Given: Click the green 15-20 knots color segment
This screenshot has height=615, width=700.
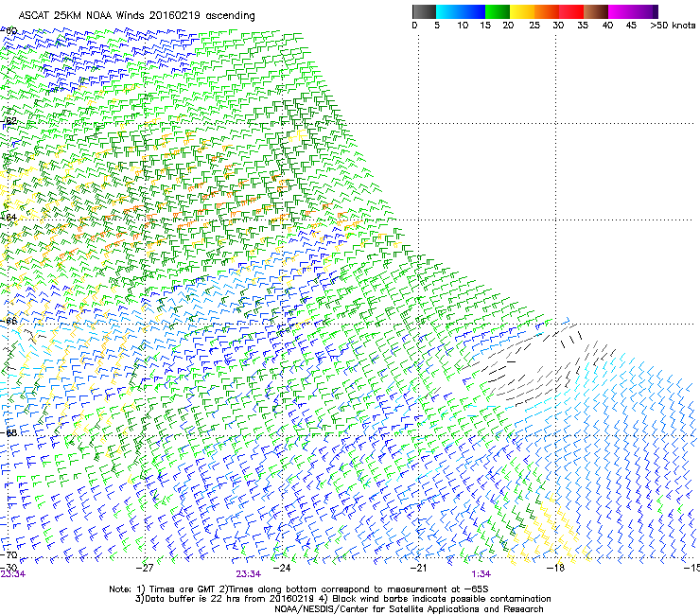Looking at the screenshot, I should pyautogui.click(x=498, y=11).
